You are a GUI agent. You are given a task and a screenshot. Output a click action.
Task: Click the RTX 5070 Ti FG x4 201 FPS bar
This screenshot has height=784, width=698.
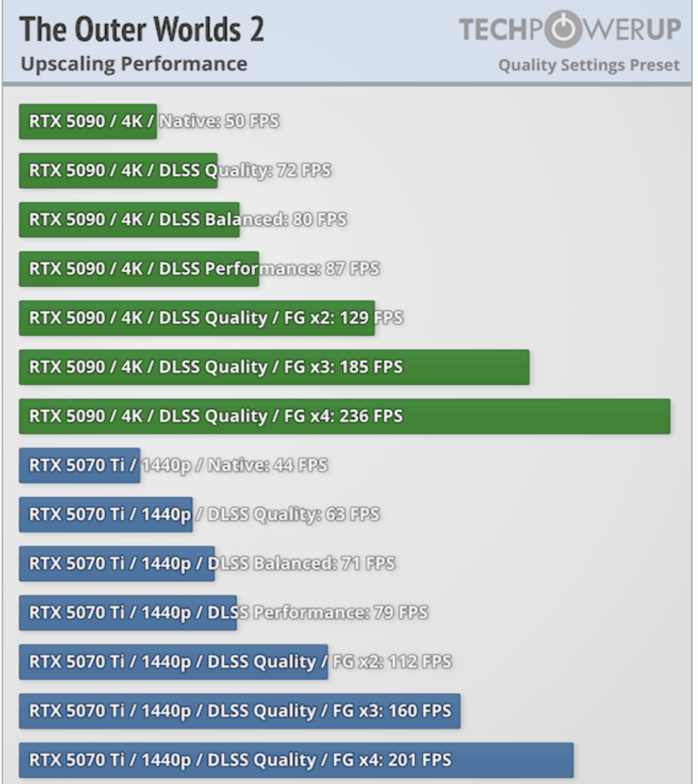(x=296, y=760)
